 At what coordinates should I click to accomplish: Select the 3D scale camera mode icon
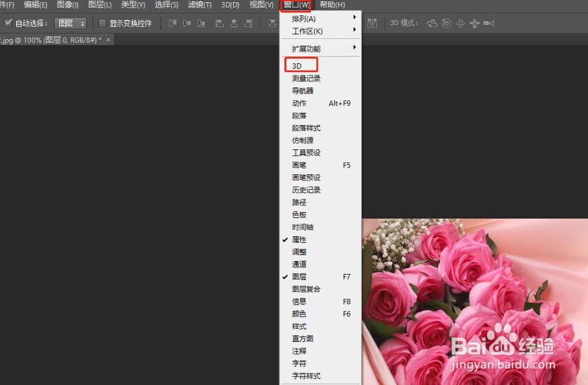tap(488, 24)
